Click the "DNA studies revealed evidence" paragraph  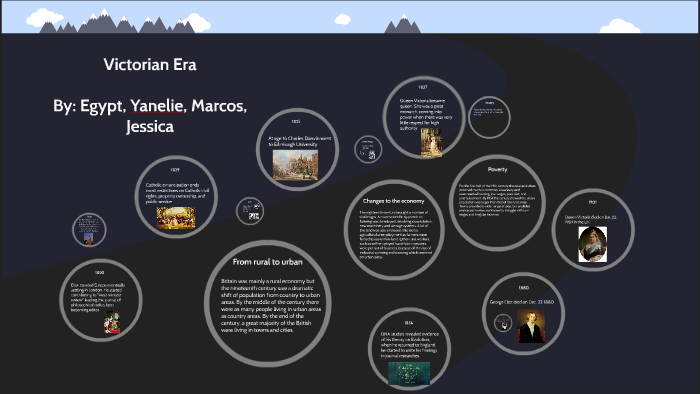409,345
